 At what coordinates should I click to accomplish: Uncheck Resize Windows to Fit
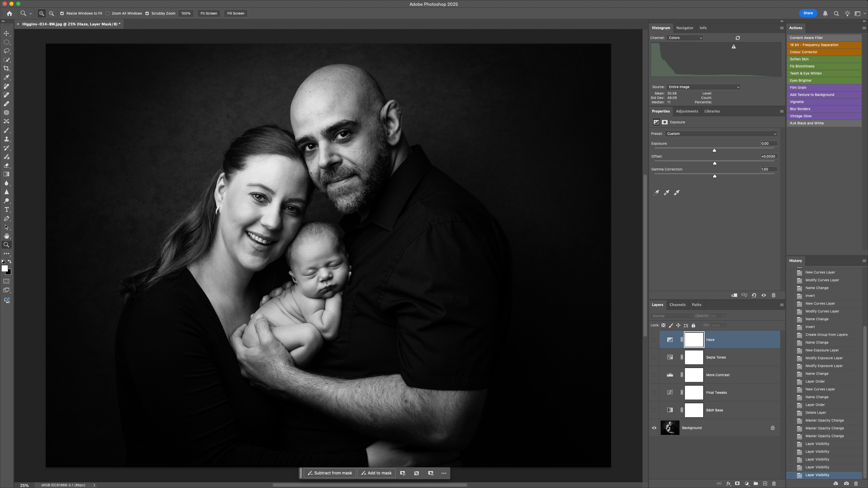coord(62,14)
